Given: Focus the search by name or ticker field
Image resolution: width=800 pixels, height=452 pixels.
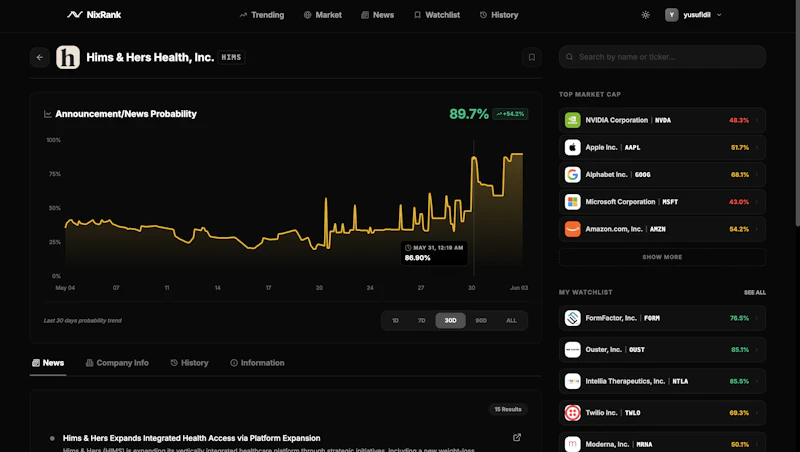Looking at the screenshot, I should point(662,57).
